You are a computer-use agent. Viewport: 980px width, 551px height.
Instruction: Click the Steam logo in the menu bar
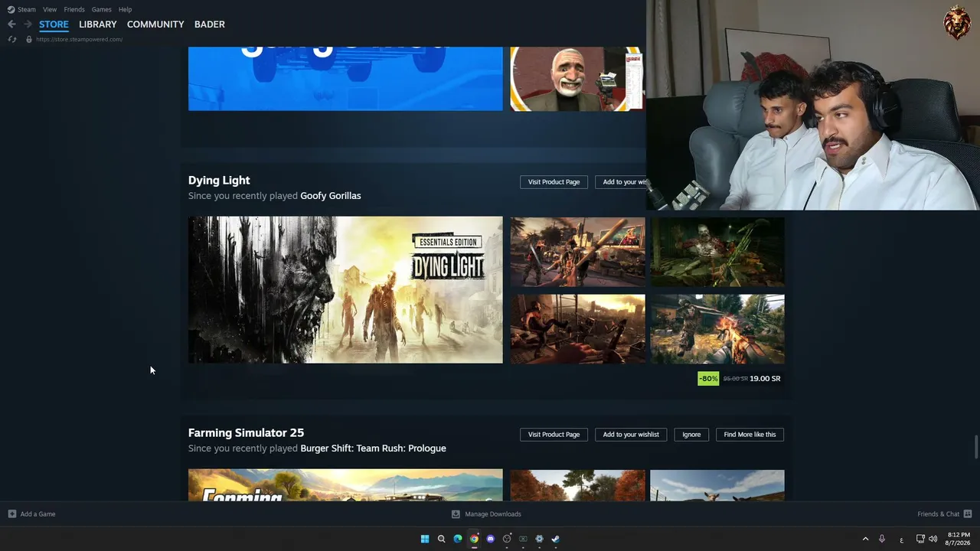tap(11, 9)
